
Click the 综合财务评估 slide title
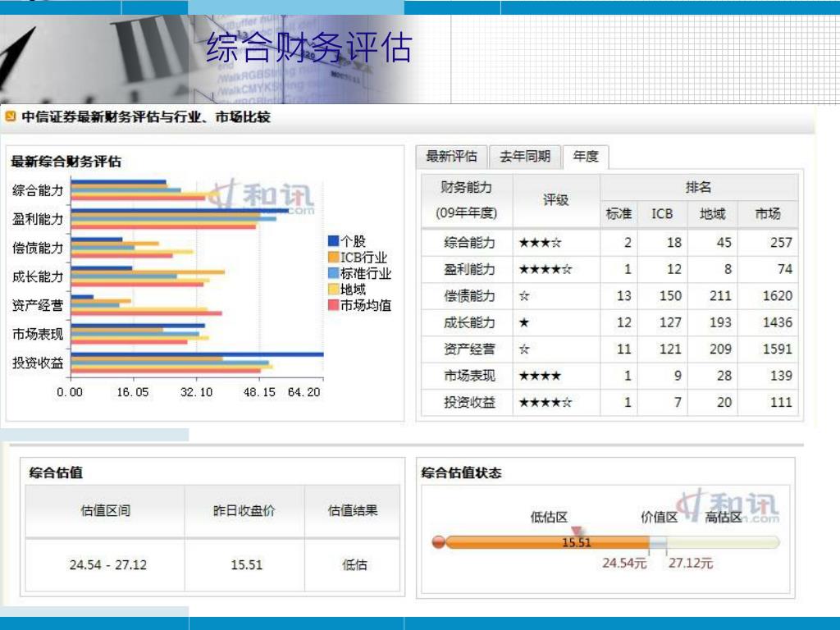[309, 47]
